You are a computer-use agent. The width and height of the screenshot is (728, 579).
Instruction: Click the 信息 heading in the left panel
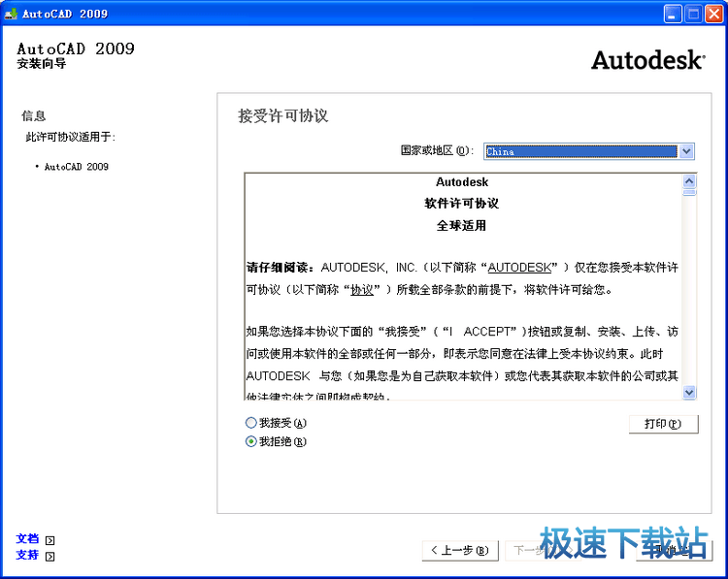[33, 115]
